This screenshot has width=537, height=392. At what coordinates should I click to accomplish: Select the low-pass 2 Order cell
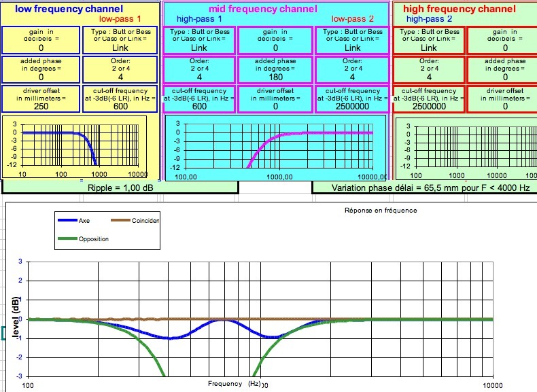tap(352, 69)
